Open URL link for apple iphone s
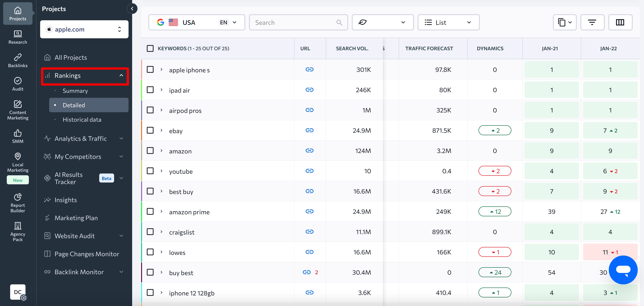This screenshot has width=644, height=306. click(309, 69)
